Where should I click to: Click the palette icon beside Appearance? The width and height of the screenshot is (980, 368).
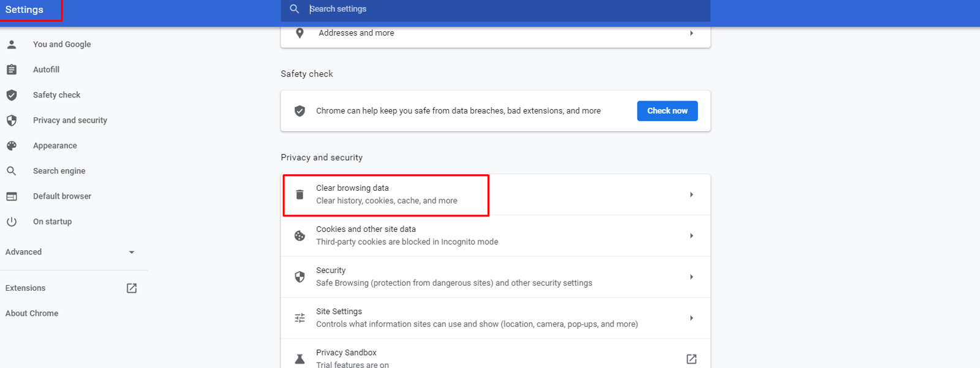[12, 145]
